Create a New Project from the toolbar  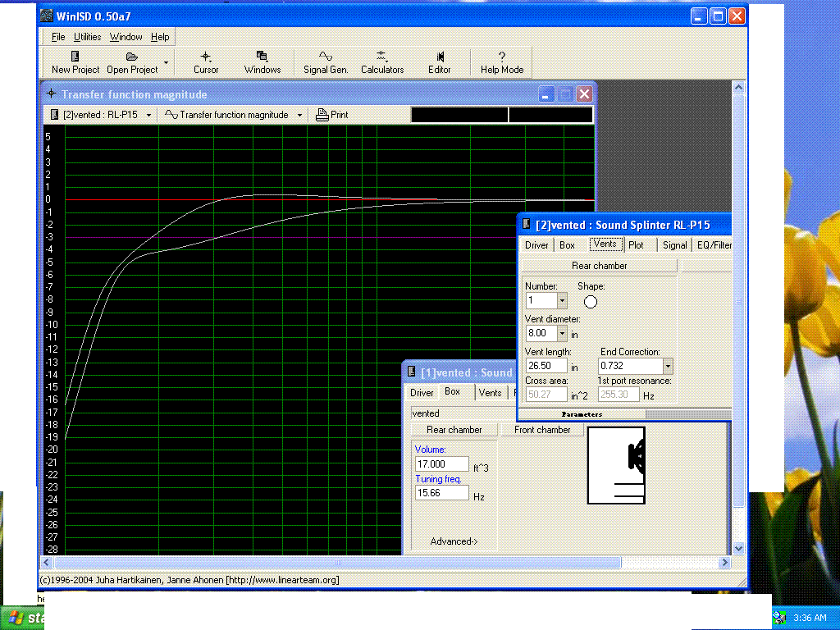click(75, 62)
